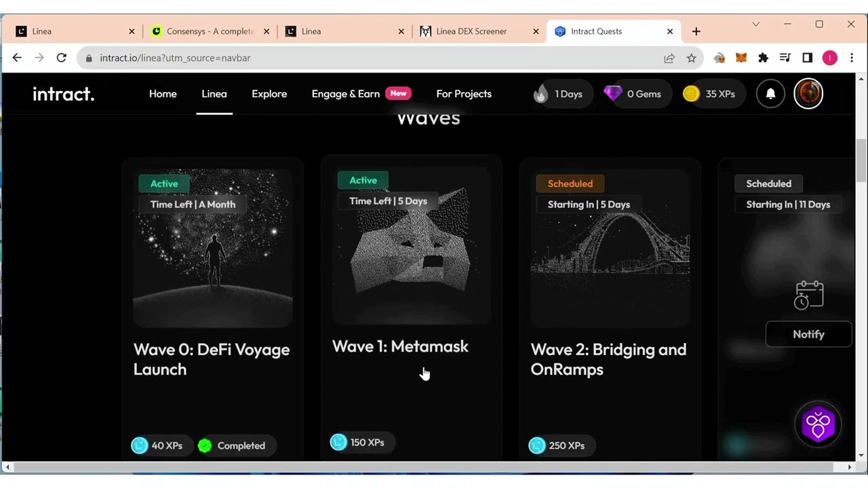Viewport: 868px width, 488px height.
Task: Click the browser forward arrow
Action: (x=39, y=58)
